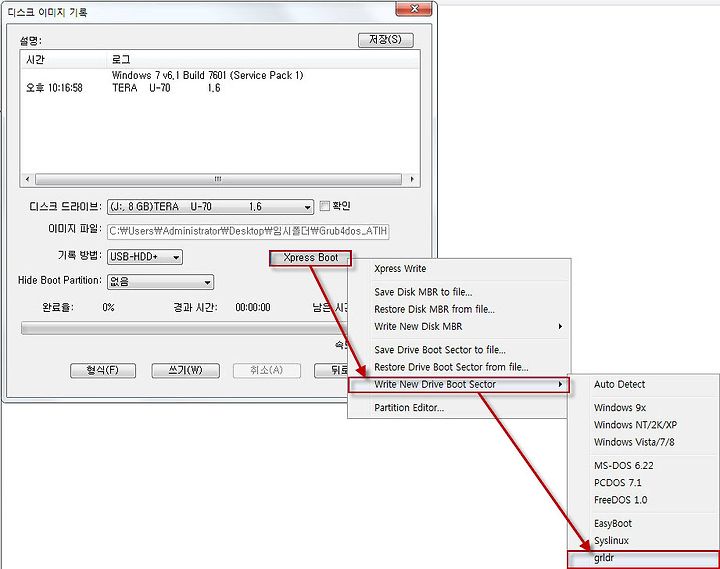Expand Write New Drive Boot Sector submenu
This screenshot has height=569, width=720.
point(459,385)
